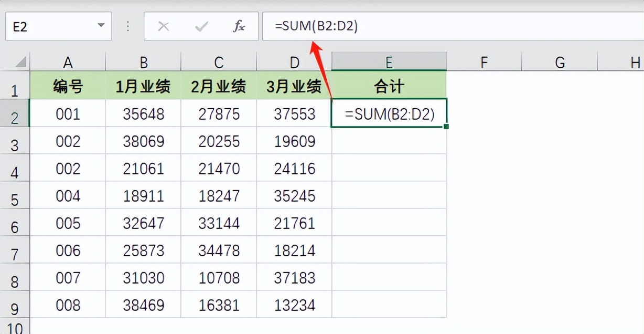Select cell with value 21761

point(294,223)
